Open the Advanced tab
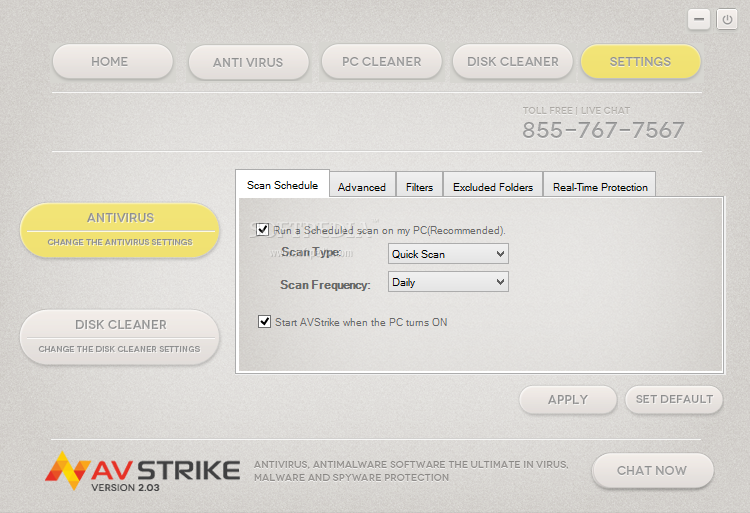Screen dimensions: 750x513 (362, 186)
